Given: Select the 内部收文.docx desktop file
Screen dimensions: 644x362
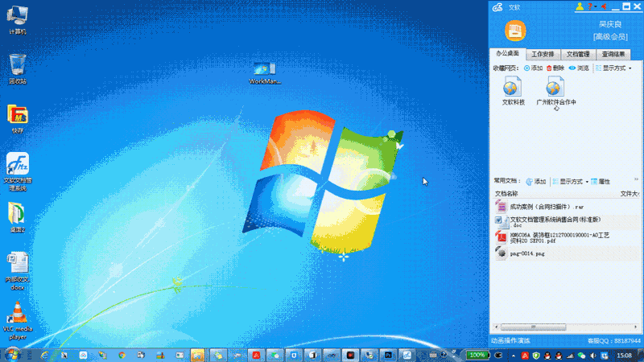Looking at the screenshot, I should pos(17,271).
